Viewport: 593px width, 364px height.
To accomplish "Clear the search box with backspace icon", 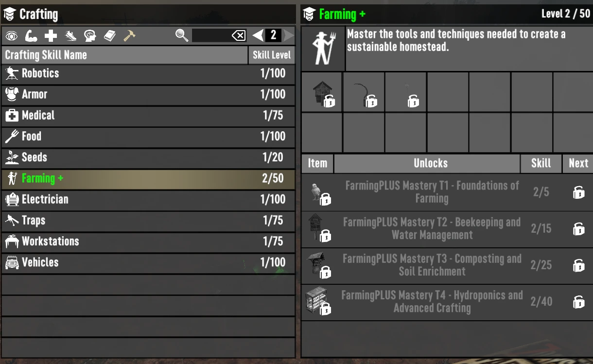I will [x=239, y=35].
